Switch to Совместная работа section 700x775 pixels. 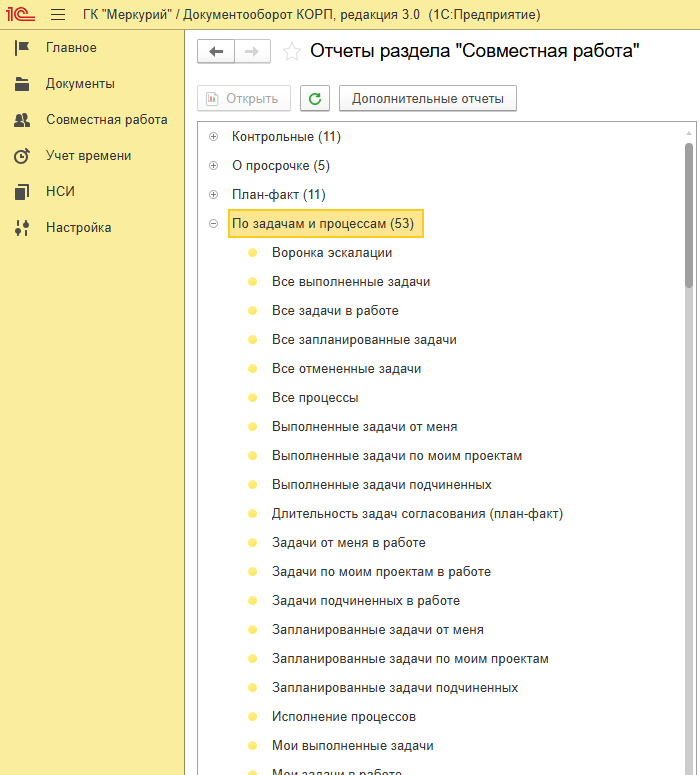click(106, 120)
